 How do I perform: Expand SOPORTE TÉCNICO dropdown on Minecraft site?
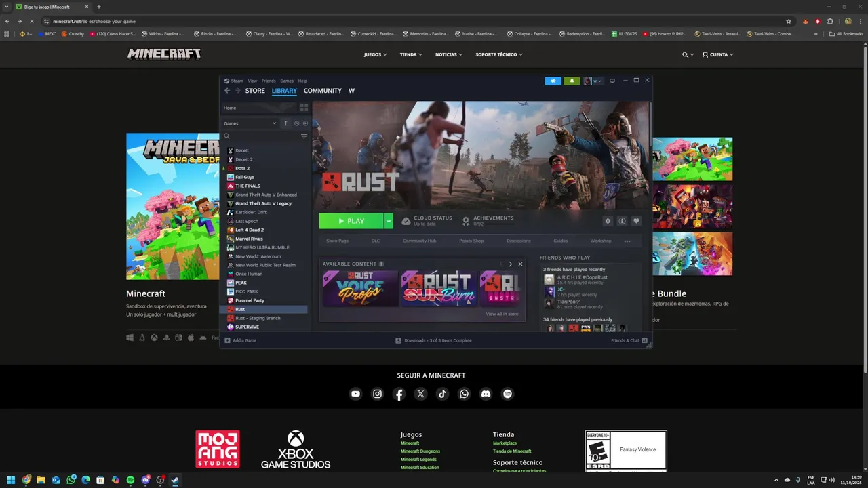click(499, 54)
